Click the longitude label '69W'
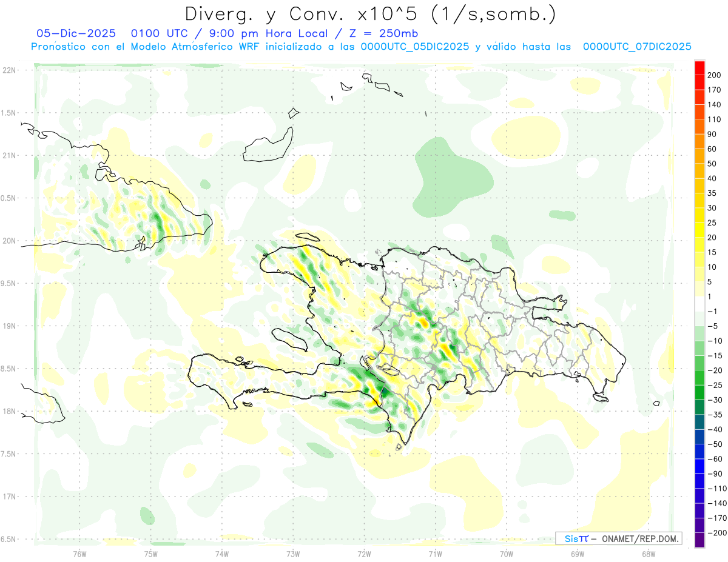Viewport: 728px width, 562px height. 578,554
